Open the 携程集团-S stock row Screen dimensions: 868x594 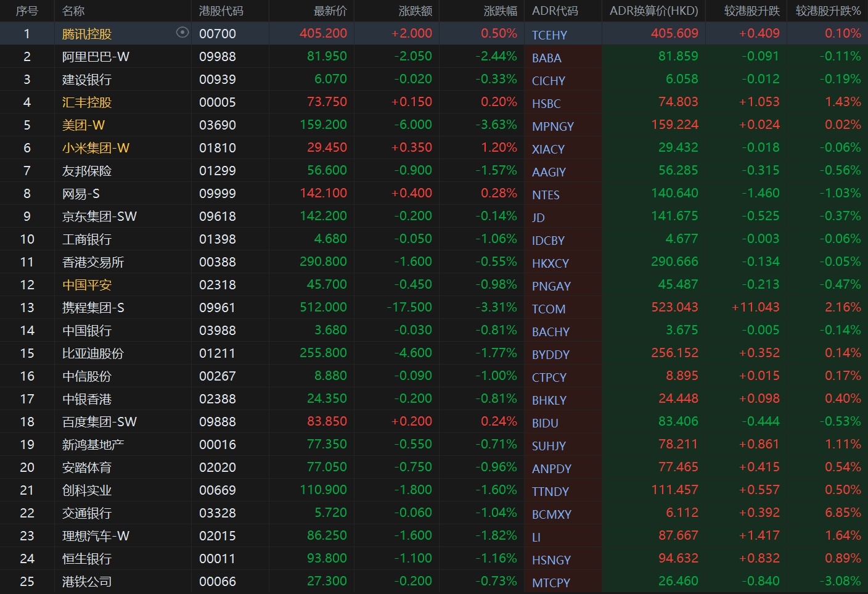[x=93, y=308]
